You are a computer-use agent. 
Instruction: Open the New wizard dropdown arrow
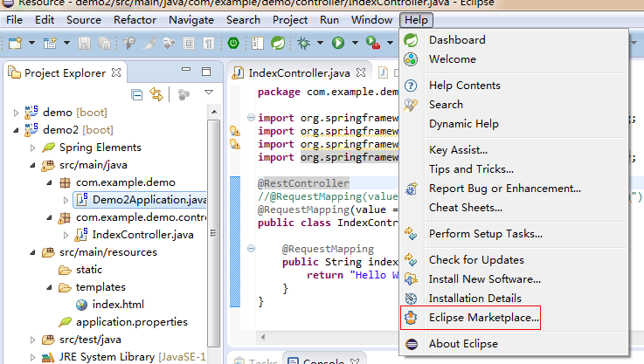(x=31, y=43)
